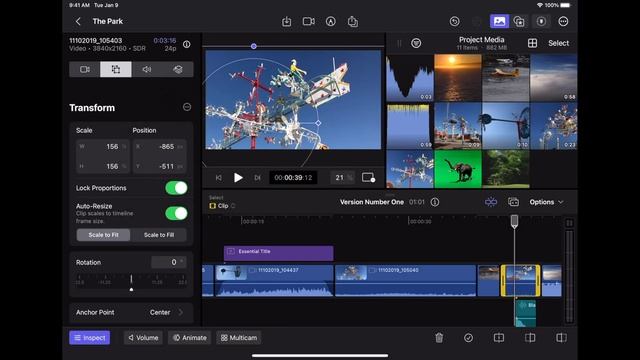The width and height of the screenshot is (640, 360).
Task: Toggle Lock Proportions switch
Action: [176, 188]
